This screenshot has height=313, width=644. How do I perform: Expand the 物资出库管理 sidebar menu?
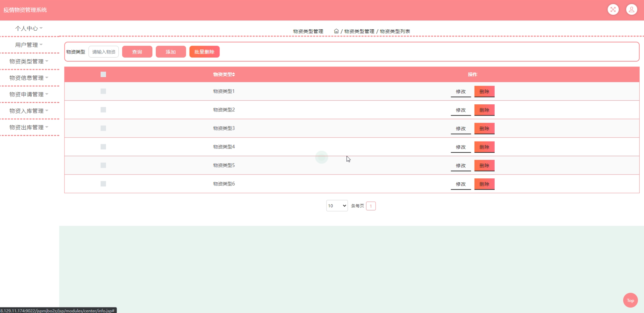tap(29, 127)
